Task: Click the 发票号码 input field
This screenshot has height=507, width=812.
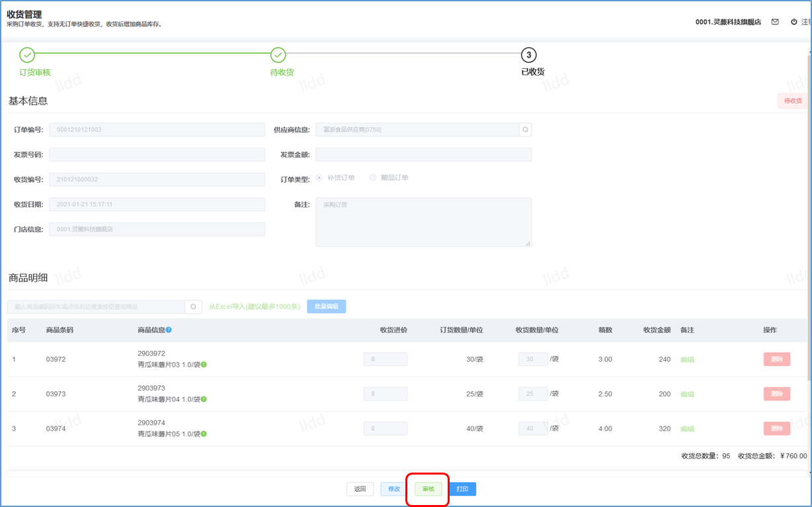Action: [x=157, y=155]
